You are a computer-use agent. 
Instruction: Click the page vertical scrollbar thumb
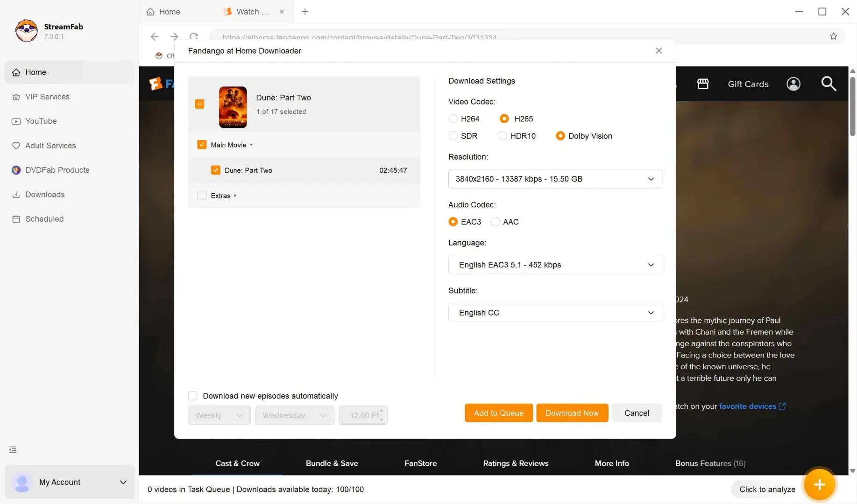[852, 106]
